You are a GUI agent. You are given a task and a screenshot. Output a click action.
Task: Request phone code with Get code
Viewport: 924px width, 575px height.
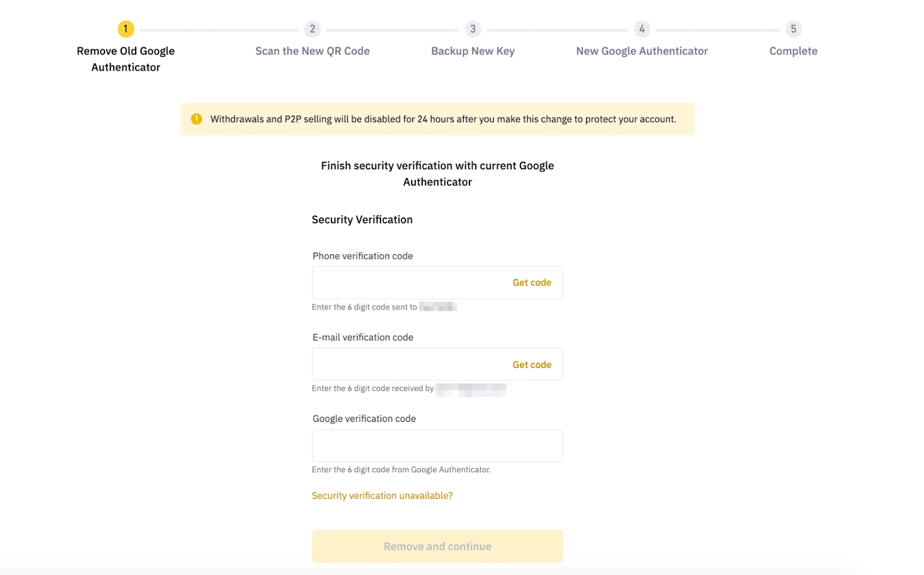coord(531,283)
